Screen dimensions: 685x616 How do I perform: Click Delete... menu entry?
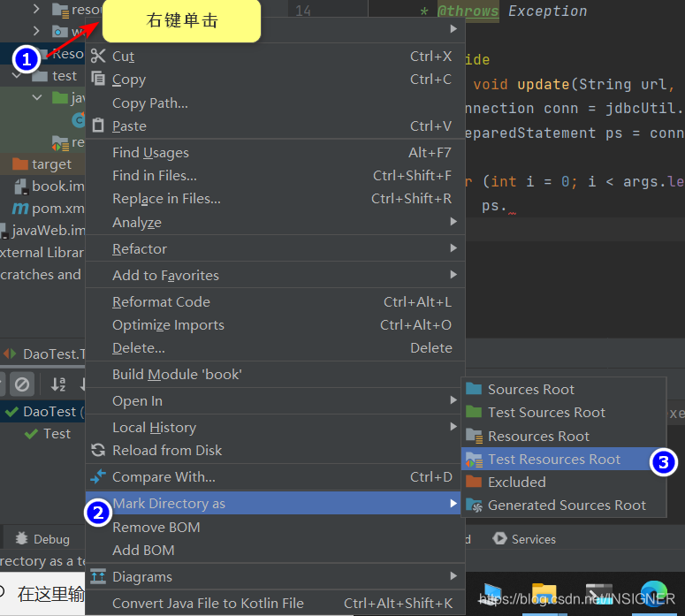(275, 348)
